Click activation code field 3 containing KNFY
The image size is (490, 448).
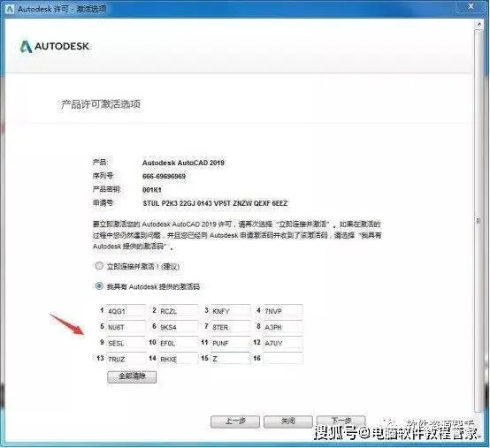click(x=231, y=311)
